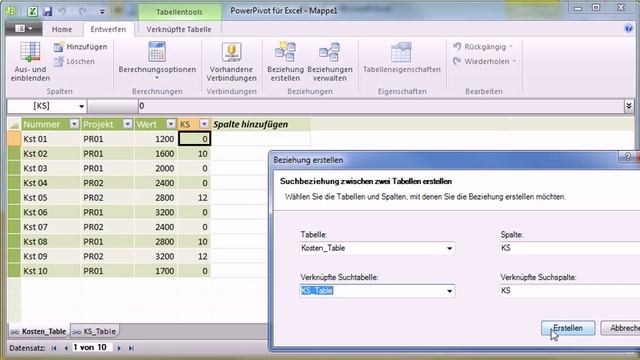Click Hinzufügen column button
The image size is (640, 360).
(80, 47)
